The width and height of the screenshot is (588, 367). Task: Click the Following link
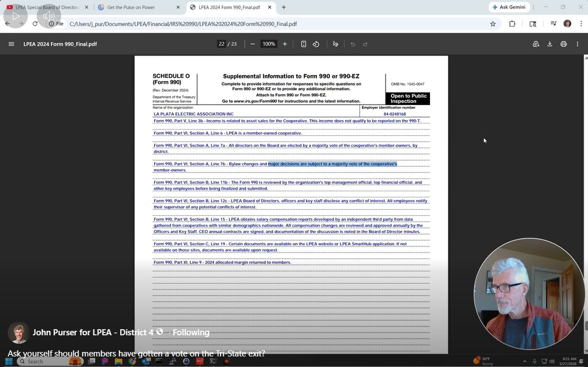pyautogui.click(x=191, y=333)
